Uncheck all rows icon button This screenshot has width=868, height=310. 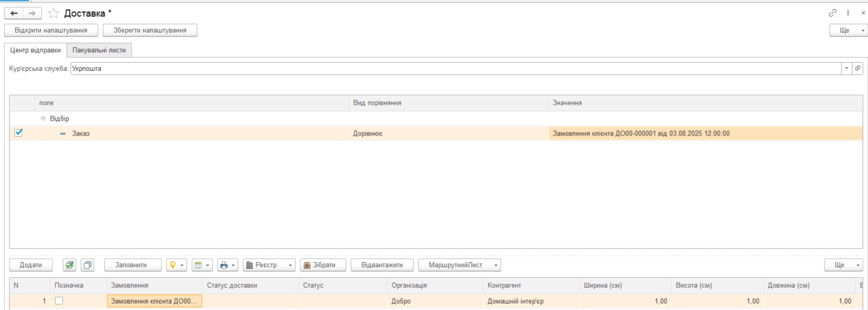click(88, 265)
